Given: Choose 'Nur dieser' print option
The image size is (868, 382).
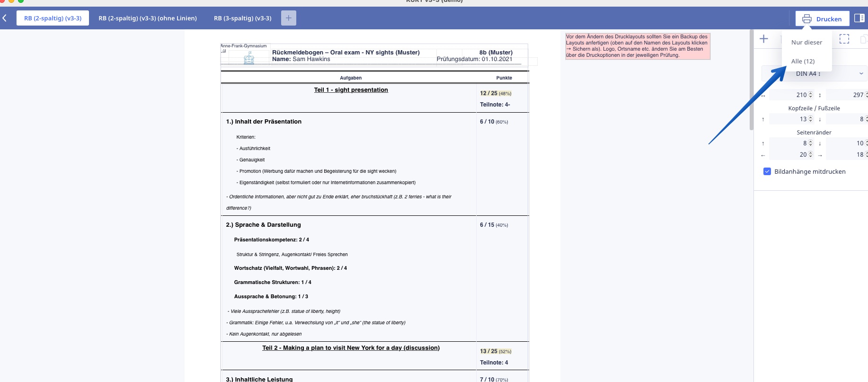Looking at the screenshot, I should tap(806, 42).
